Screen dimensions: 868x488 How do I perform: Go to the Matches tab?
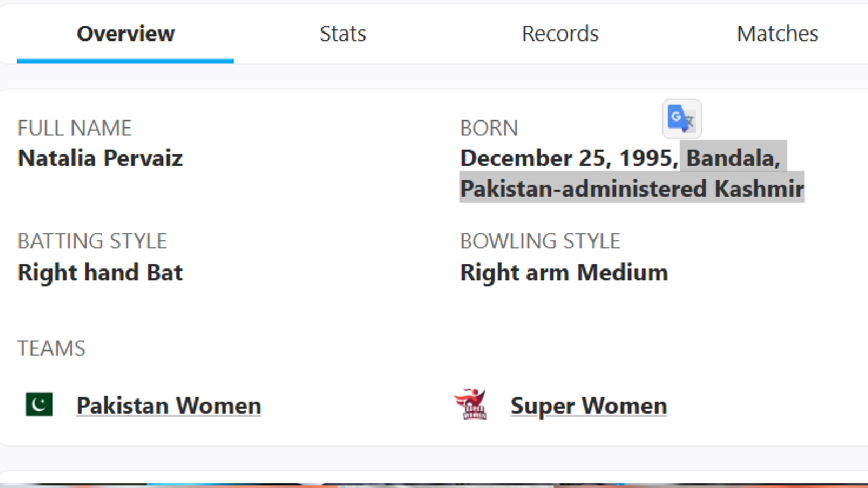(x=777, y=34)
